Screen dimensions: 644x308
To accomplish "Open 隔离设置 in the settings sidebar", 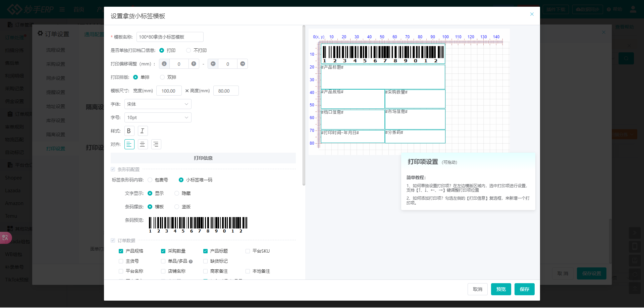I will 56,135.
